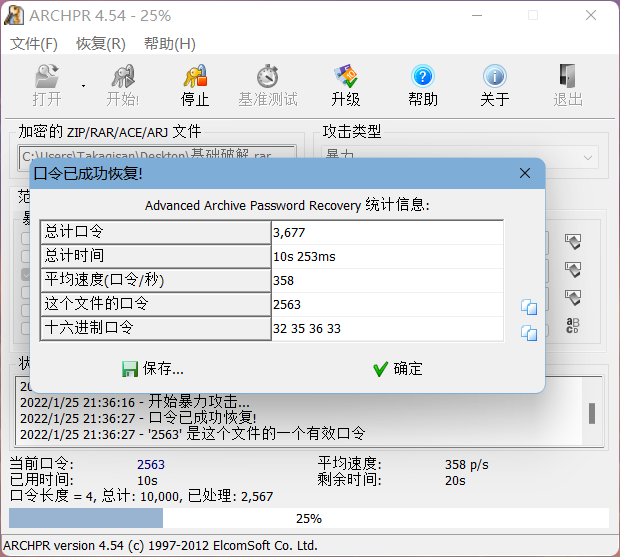Click the average speed value 358 in table
The height and width of the screenshot is (557, 620).
tap(388, 281)
